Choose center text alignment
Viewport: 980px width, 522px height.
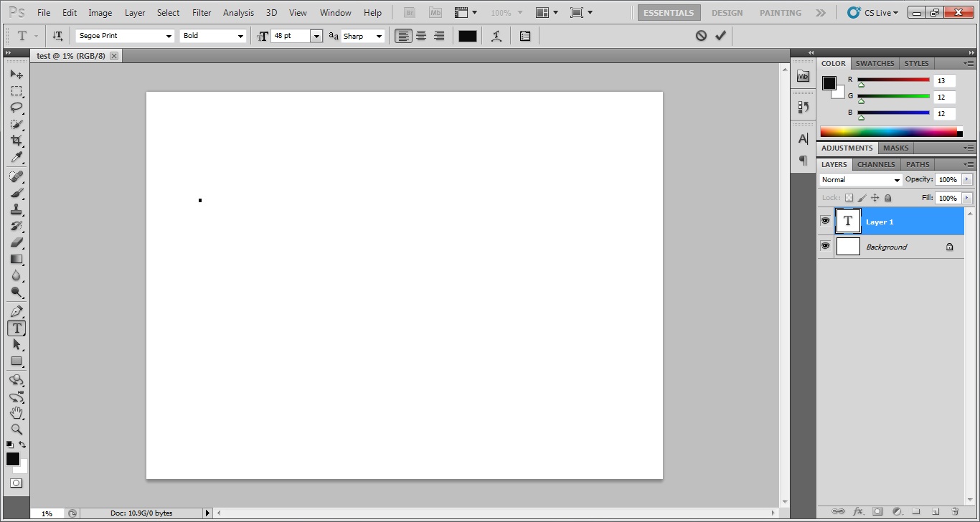click(421, 36)
